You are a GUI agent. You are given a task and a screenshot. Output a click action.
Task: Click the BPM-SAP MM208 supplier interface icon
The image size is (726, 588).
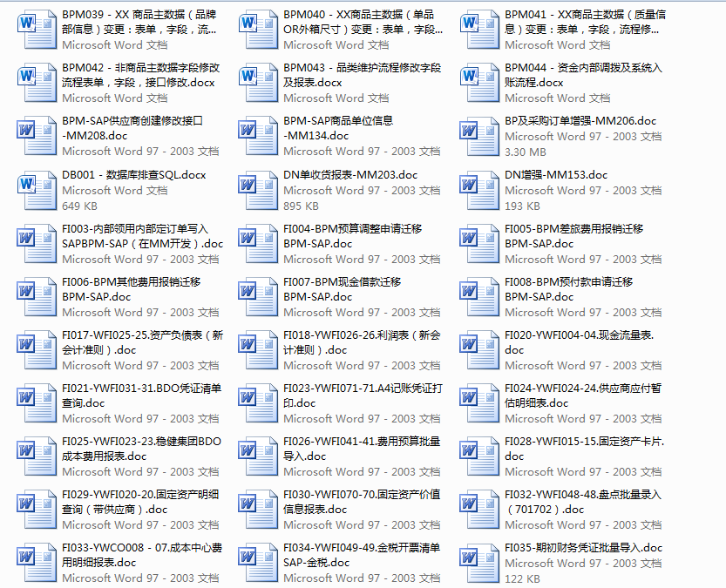[x=37, y=137]
